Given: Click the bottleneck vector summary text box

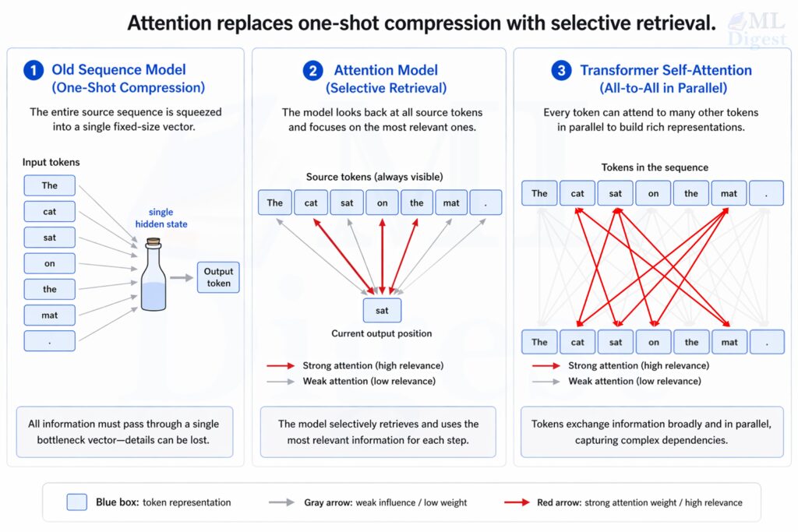Looking at the screenshot, I should click(124, 432).
